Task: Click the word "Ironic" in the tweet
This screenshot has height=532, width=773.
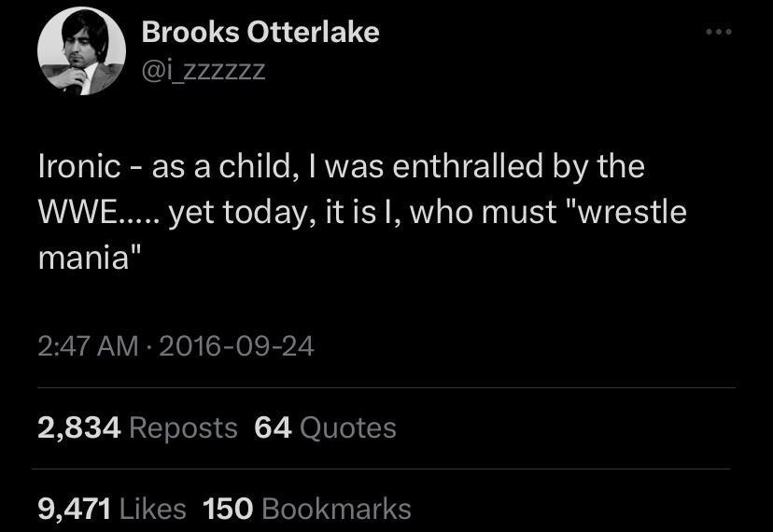Action: click(x=79, y=167)
